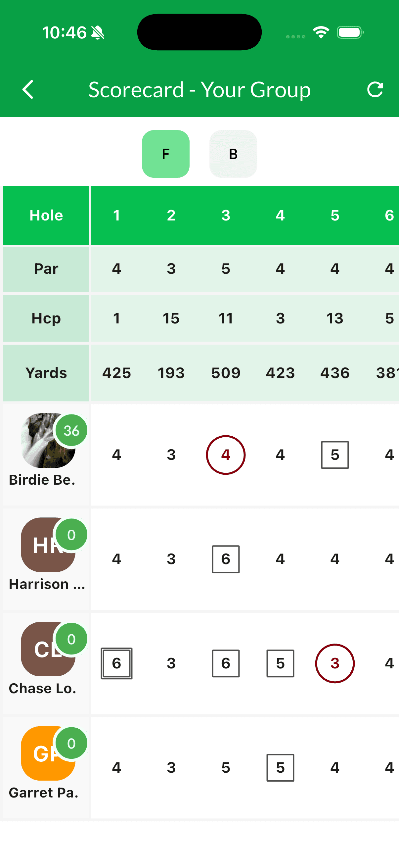
Task: Tap the back arrow icon
Action: coord(28,90)
